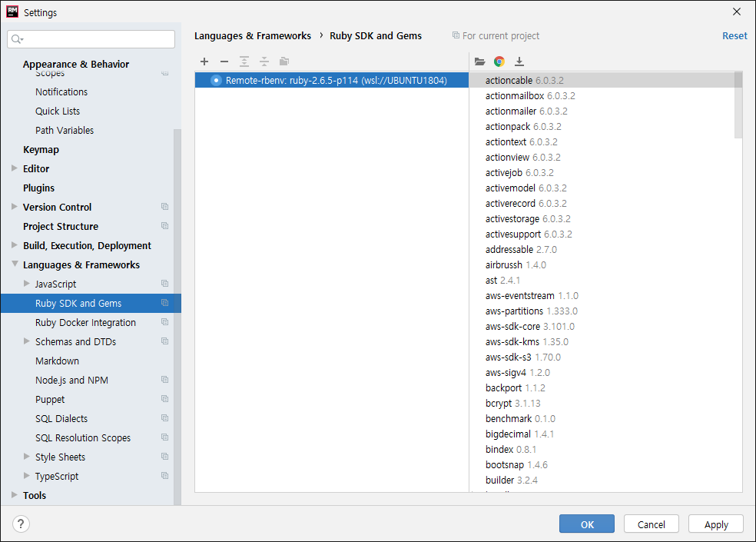
Task: Expand the JavaScript subsection
Action: 27,284
